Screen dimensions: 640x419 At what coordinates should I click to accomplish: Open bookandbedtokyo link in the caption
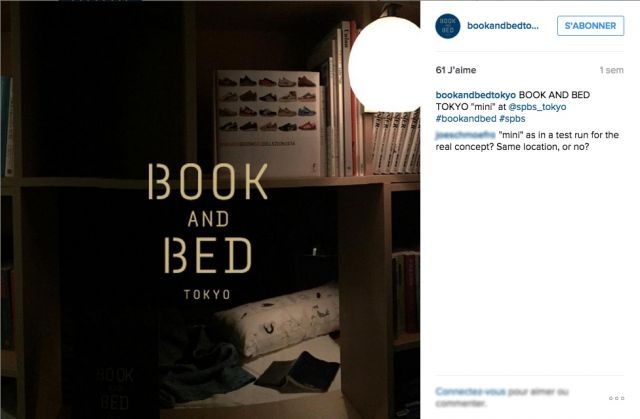click(476, 95)
